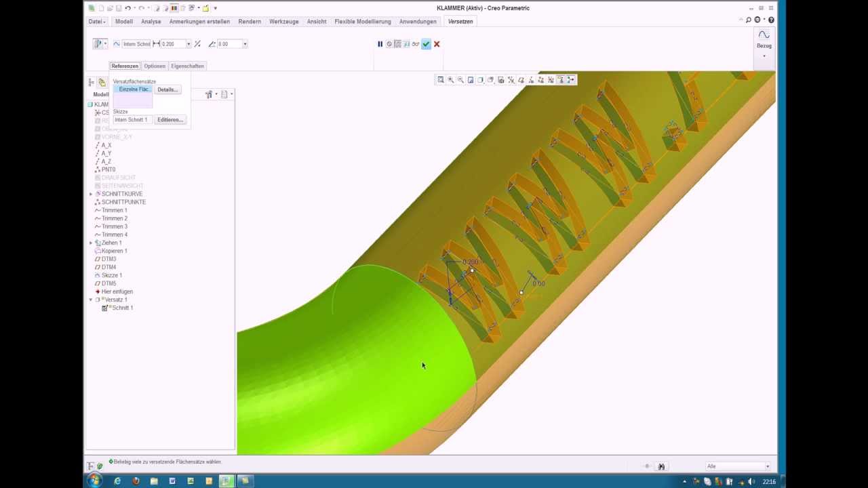868x488 pixels.
Task: Click into the offset value field 0.200
Action: tap(173, 44)
